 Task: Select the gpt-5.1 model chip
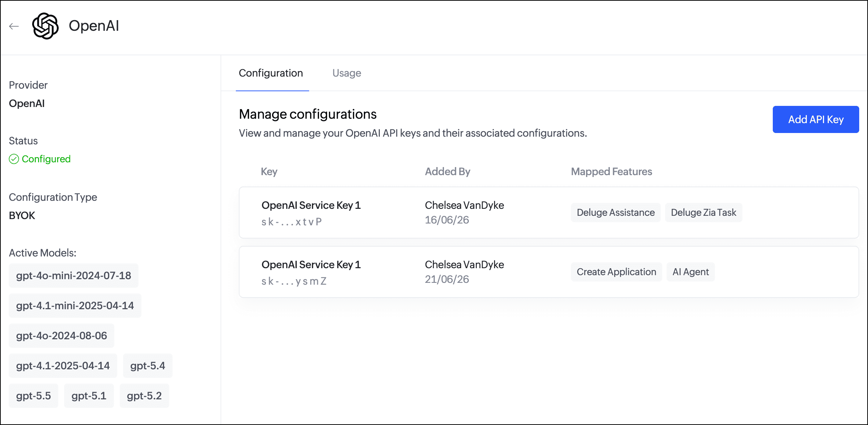coord(89,396)
